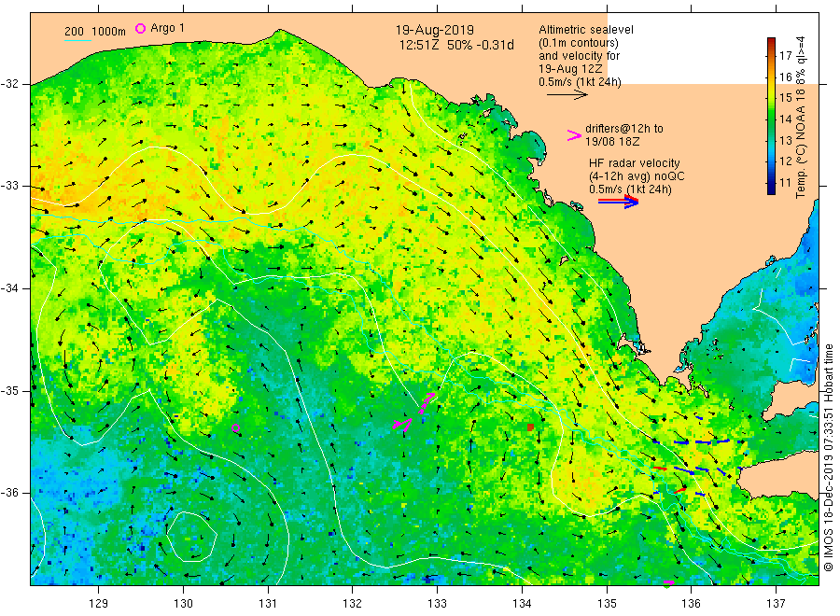Image resolution: width=840 pixels, height=616 pixels.
Task: Click the "HF radar velocity" text
Action: point(635,162)
